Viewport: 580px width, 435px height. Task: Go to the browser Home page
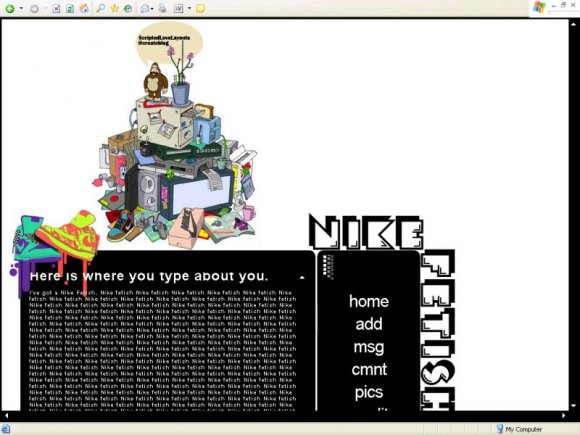pos(84,8)
